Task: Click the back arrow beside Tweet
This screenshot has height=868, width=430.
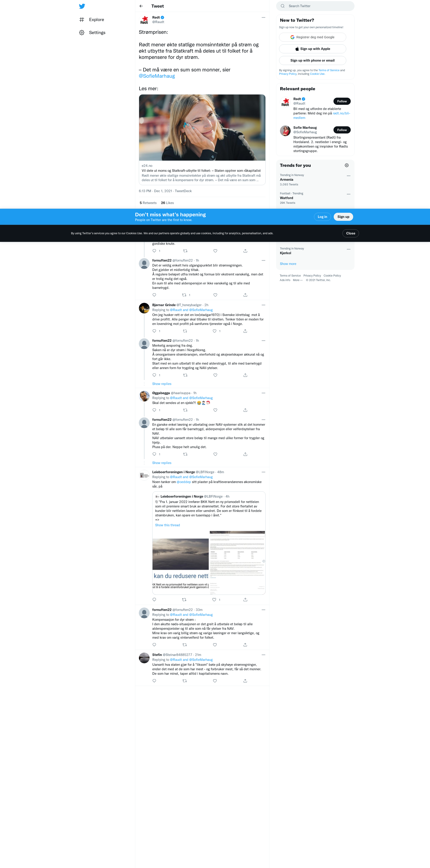Action: 141,6
